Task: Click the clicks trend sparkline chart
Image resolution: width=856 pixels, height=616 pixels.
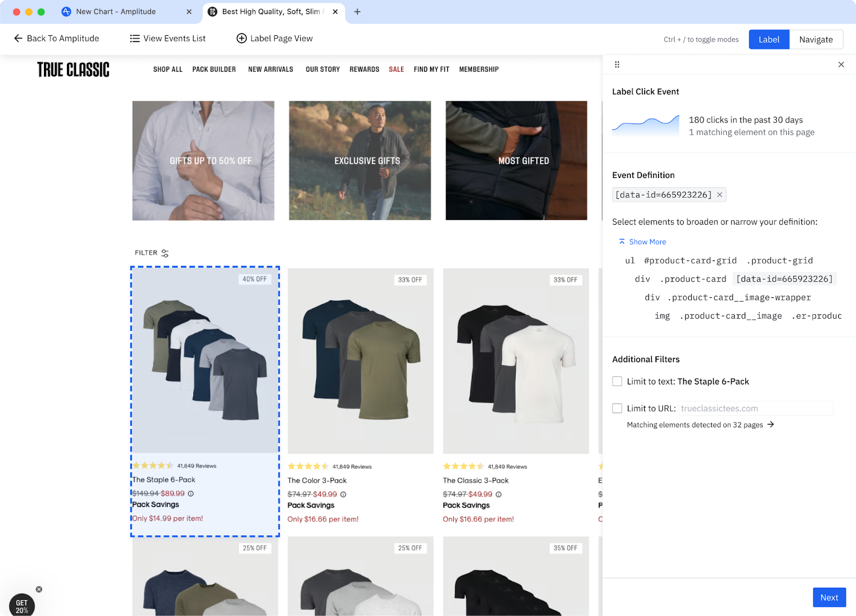Action: tap(646, 126)
